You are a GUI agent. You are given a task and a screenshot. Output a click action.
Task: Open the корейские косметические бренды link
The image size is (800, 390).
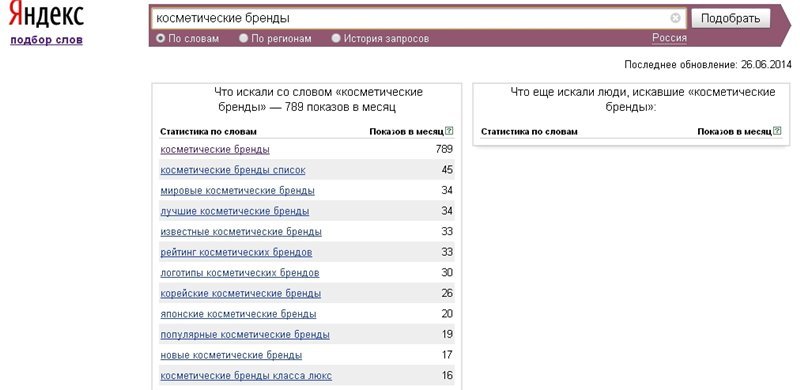241,294
